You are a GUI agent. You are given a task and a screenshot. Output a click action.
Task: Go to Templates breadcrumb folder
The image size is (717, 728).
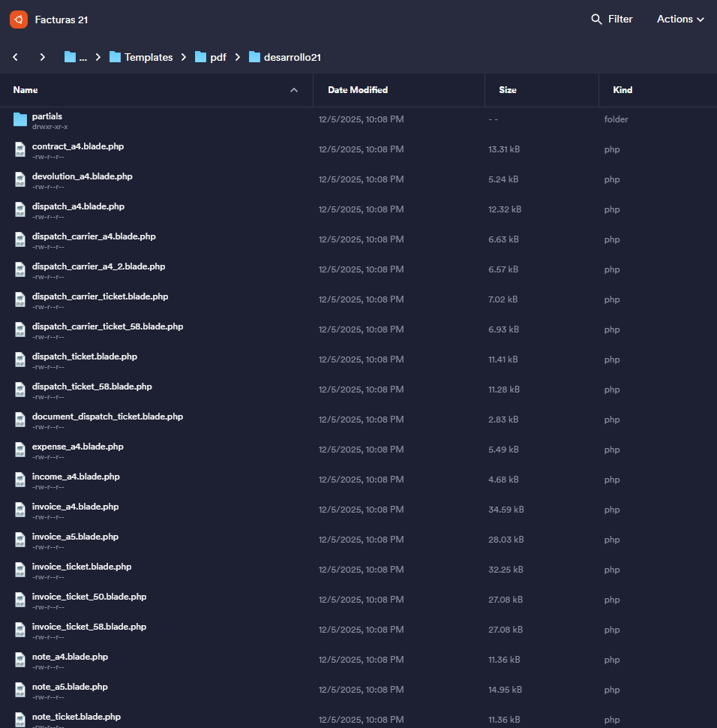click(x=148, y=57)
